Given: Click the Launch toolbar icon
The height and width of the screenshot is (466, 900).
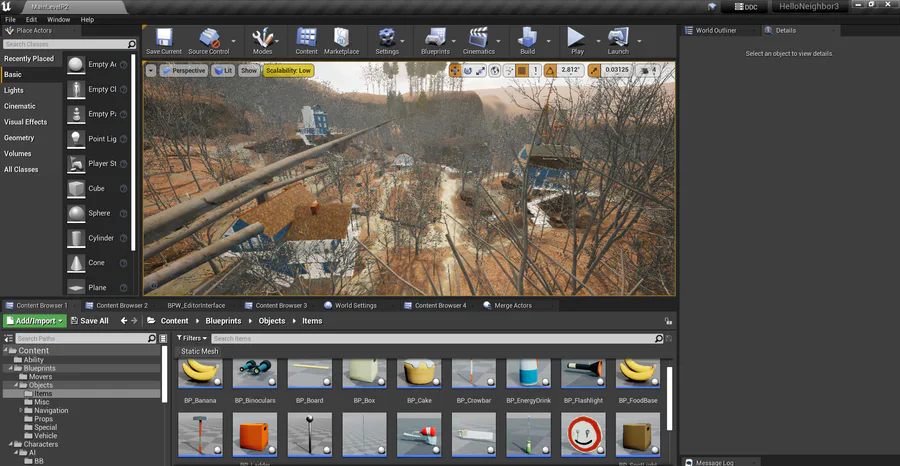Looking at the screenshot, I should coord(618,37).
